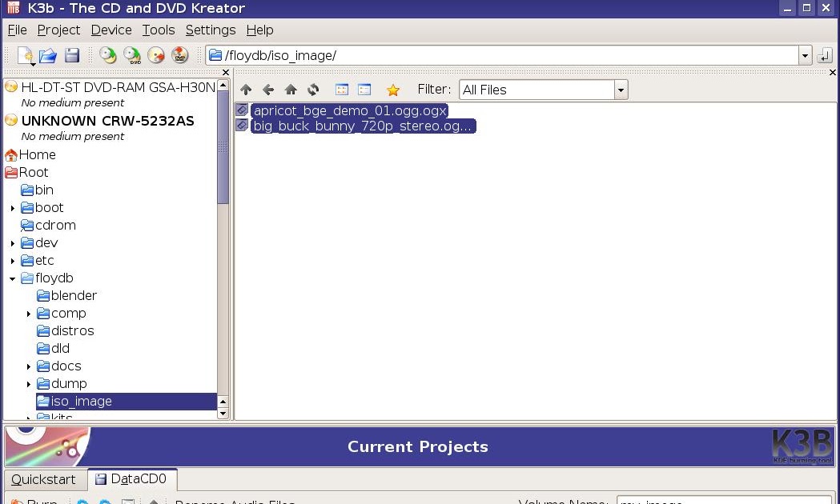Go up to parent folder
This screenshot has width=840, height=504.
pos(246,90)
